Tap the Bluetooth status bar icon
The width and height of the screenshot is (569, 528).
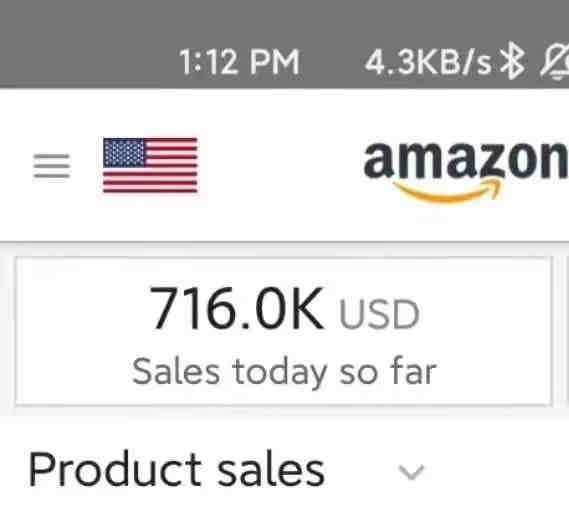(512, 61)
